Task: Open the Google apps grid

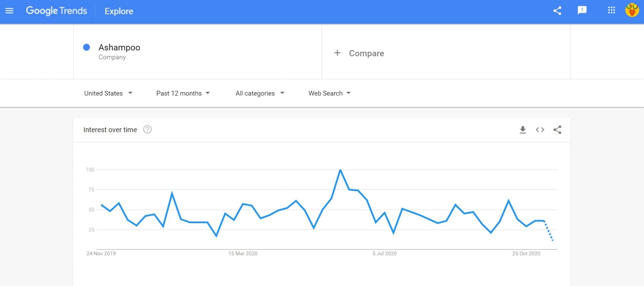Action: (611, 10)
